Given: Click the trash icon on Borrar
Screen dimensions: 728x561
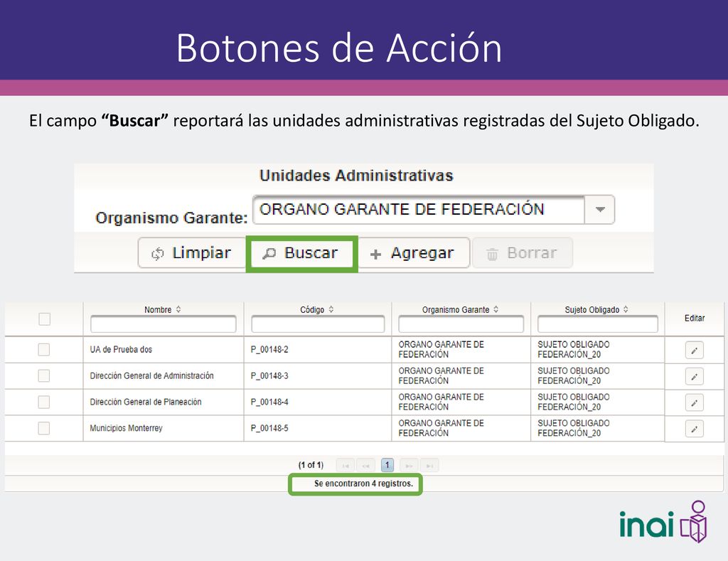Looking at the screenshot, I should click(x=492, y=254).
